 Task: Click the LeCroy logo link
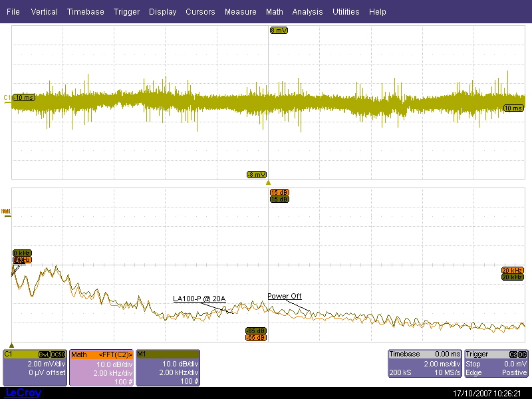23,393
